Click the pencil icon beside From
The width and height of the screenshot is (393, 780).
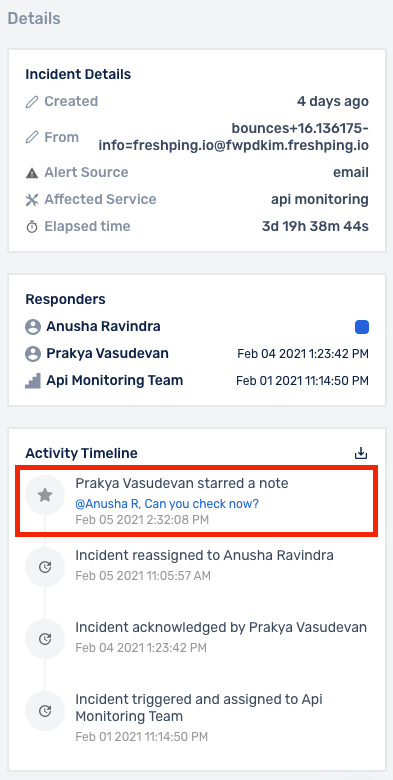(32, 138)
